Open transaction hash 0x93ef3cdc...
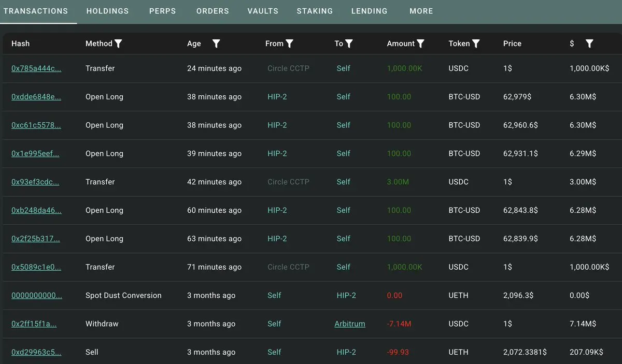The image size is (622, 364). click(x=35, y=182)
